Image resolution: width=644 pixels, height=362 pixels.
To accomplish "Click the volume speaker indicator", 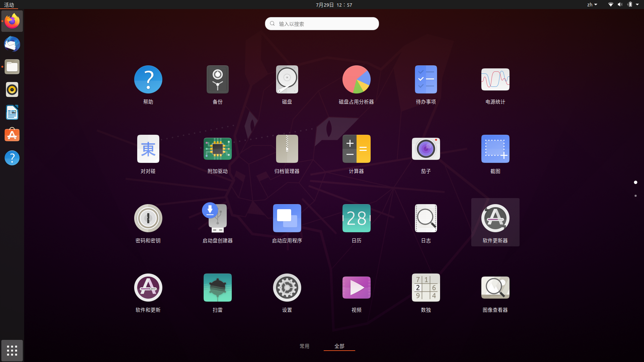I will pyautogui.click(x=620, y=5).
